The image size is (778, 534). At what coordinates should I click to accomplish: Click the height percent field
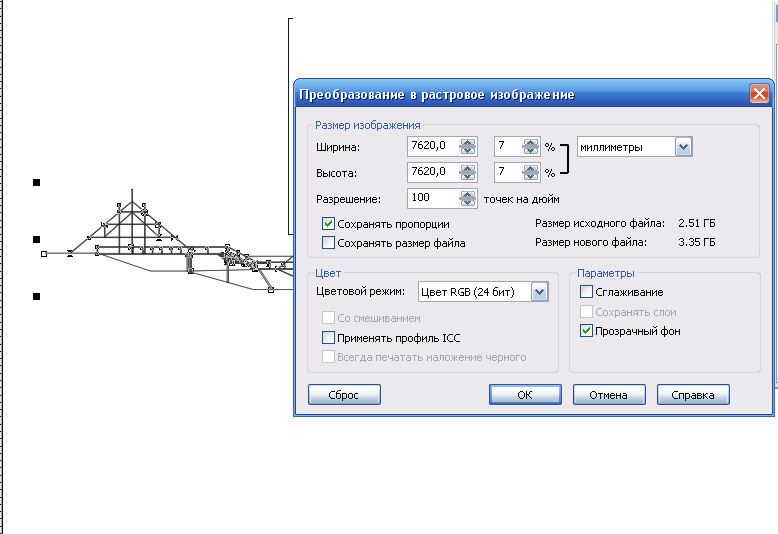[508, 172]
